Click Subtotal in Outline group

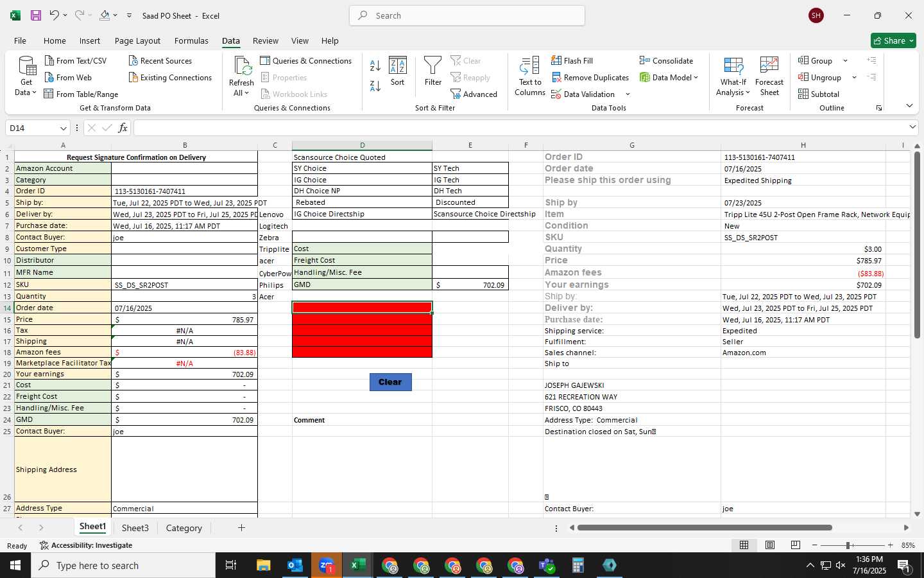(819, 94)
